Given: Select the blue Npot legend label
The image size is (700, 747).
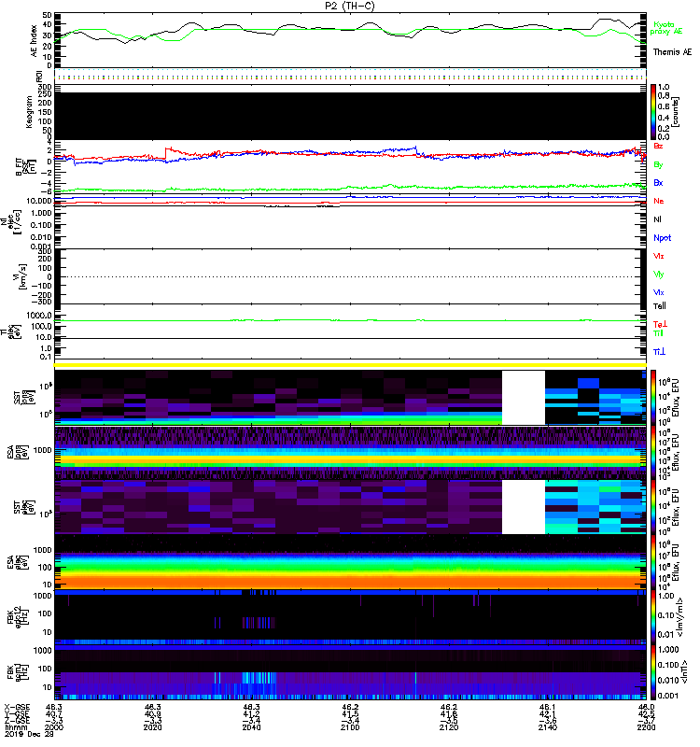Looking at the screenshot, I should pos(662,238).
